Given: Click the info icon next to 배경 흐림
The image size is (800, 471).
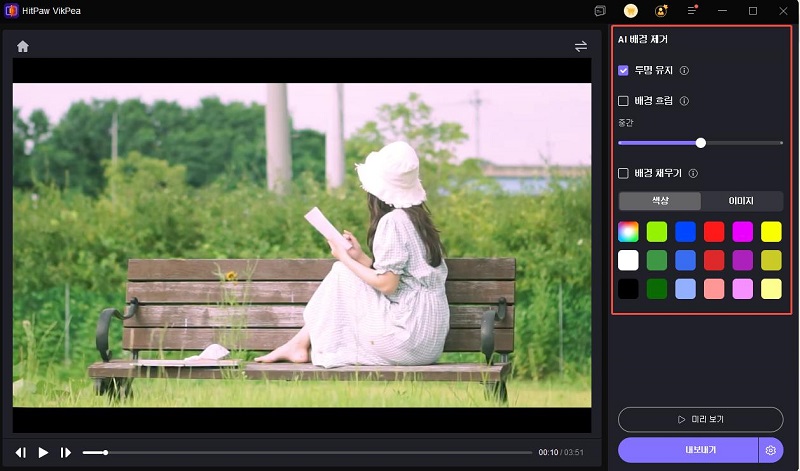Looking at the screenshot, I should [x=684, y=101].
